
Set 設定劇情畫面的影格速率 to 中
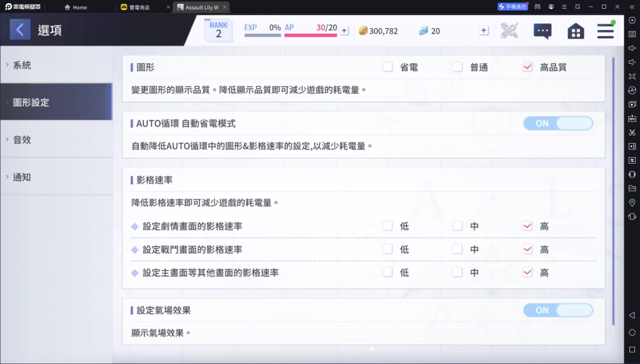(457, 226)
